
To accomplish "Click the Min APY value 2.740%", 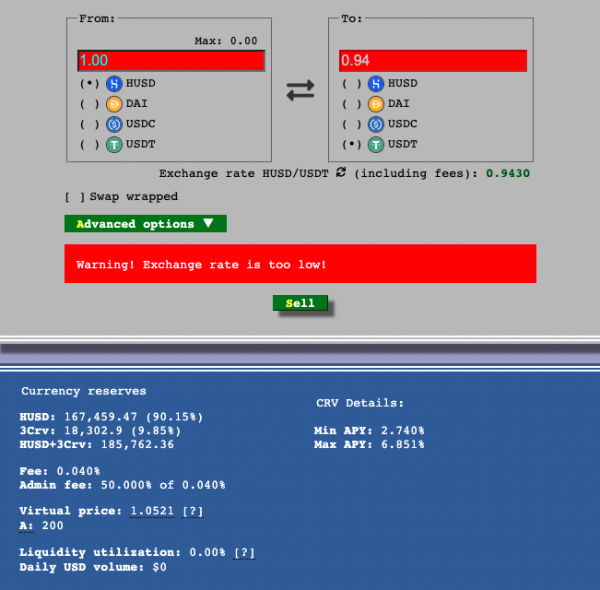I will coord(403,430).
